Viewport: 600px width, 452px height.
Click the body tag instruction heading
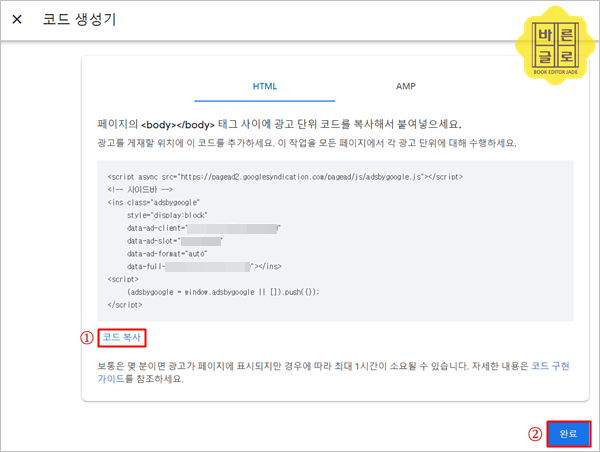coord(279,124)
